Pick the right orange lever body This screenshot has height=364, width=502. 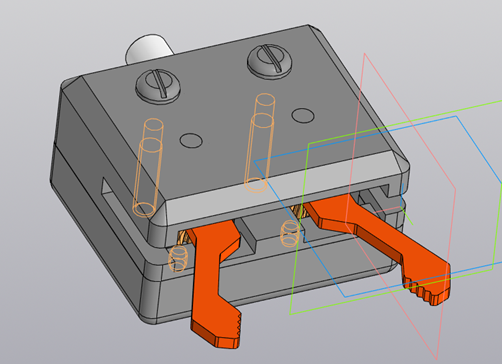[x=377, y=242]
